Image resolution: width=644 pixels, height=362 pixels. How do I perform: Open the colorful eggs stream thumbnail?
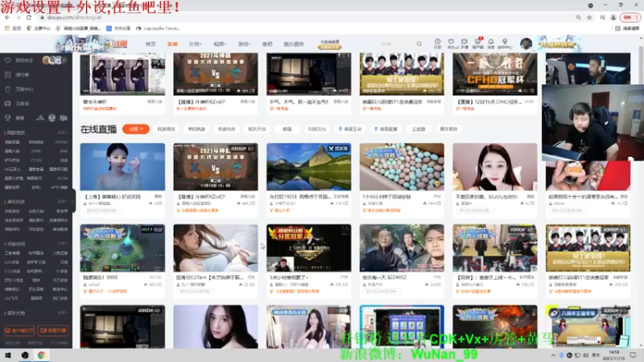coord(402,167)
